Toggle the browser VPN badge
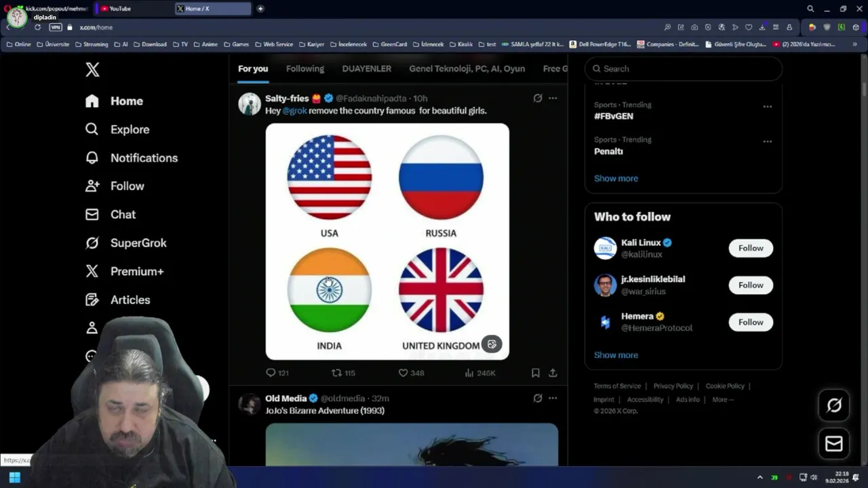The height and width of the screenshot is (488, 868). [x=56, y=27]
